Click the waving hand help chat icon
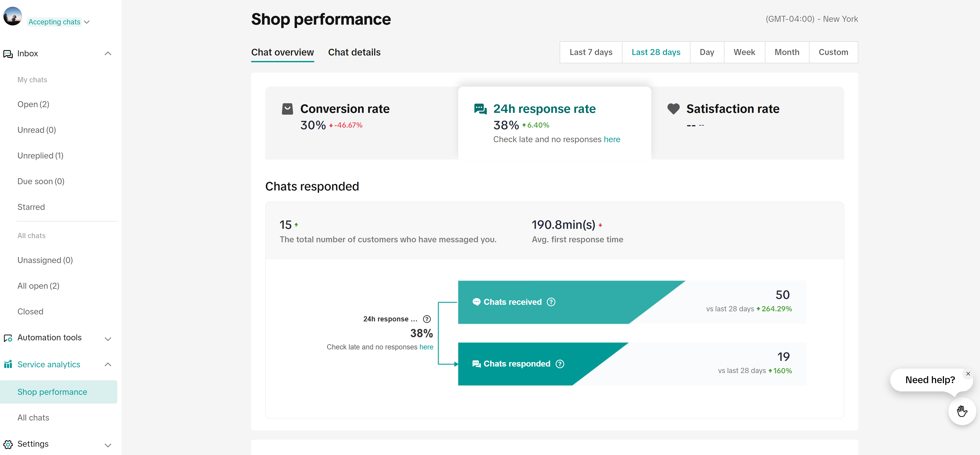Screen dimensions: 980x455 coord(962,411)
